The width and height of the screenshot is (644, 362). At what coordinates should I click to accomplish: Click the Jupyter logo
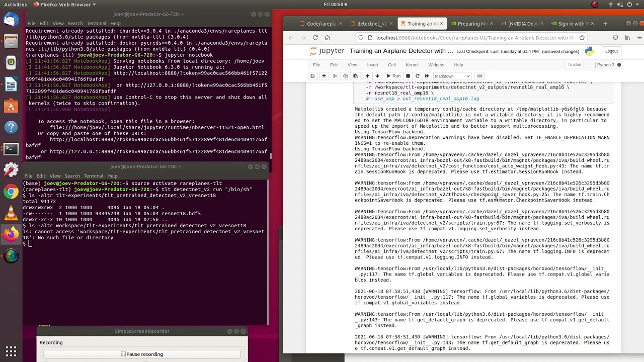pyautogui.click(x=327, y=51)
